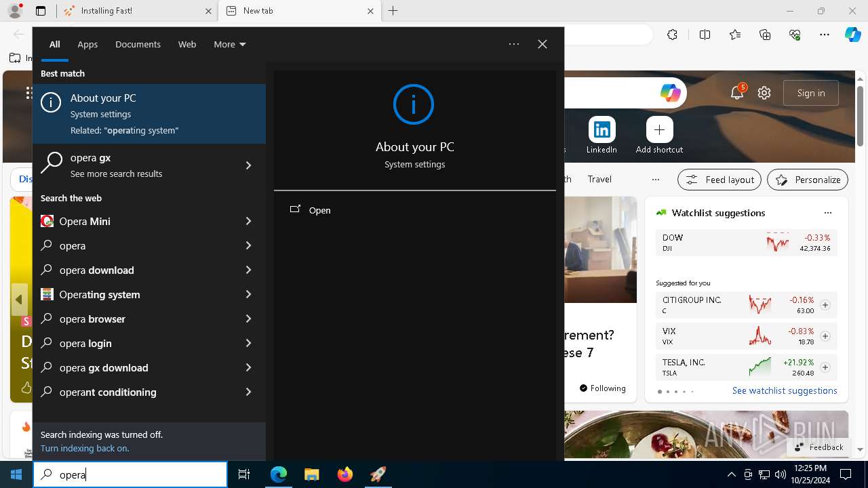
Task: Switch to Web search filter
Action: tap(187, 44)
